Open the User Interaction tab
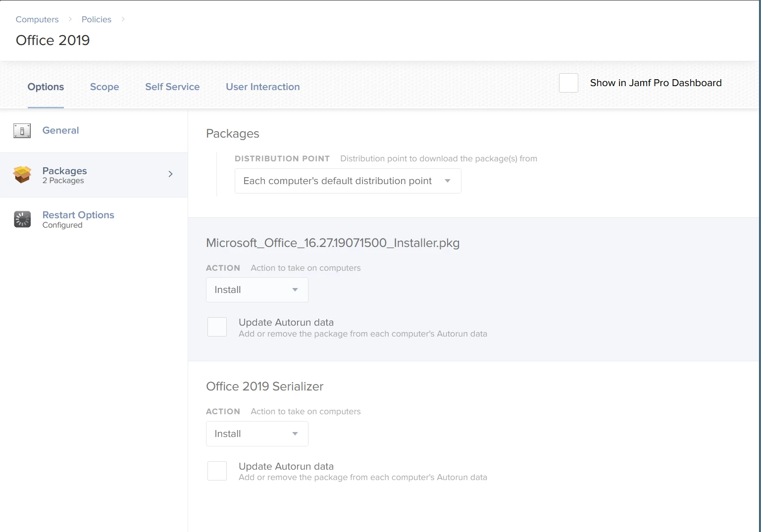 [263, 87]
